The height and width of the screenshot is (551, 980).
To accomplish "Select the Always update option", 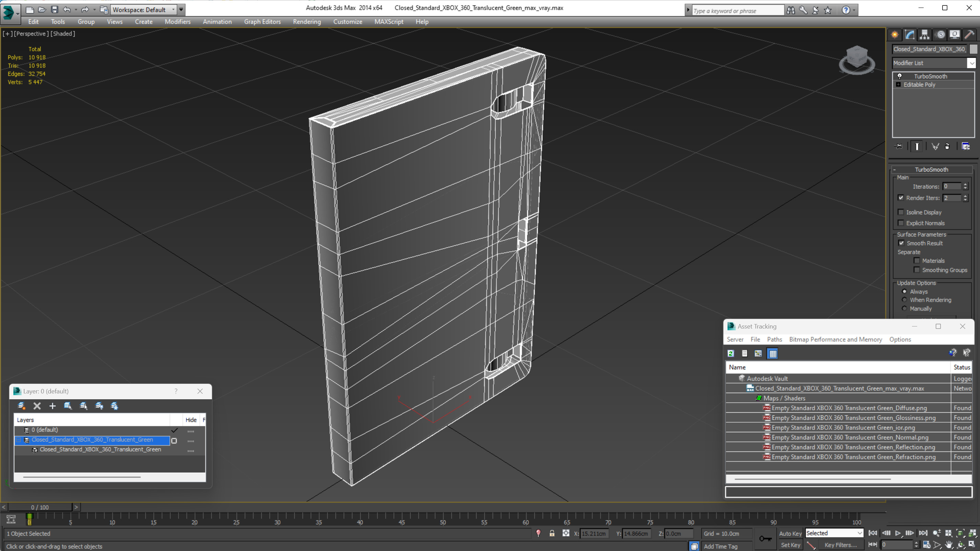I will click(x=904, y=291).
